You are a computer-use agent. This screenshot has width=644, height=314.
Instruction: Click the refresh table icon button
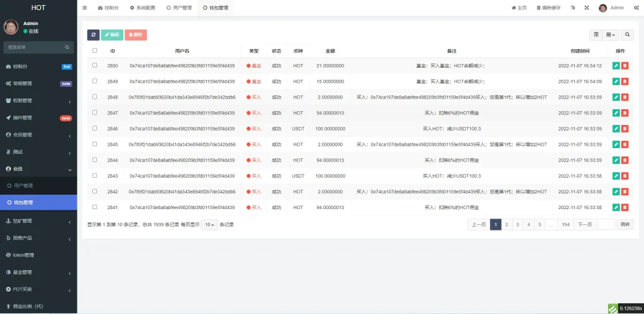94,35
